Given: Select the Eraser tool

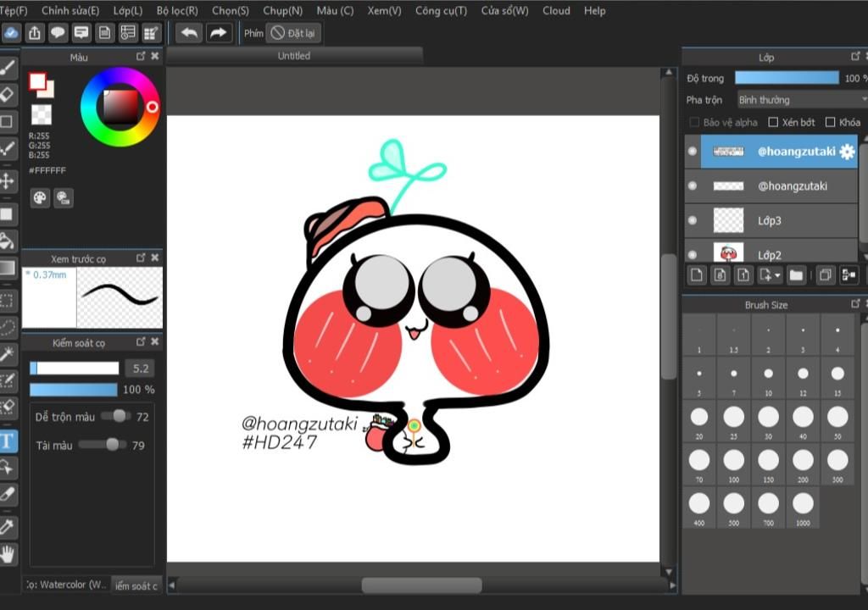Looking at the screenshot, I should pyautogui.click(x=8, y=95).
